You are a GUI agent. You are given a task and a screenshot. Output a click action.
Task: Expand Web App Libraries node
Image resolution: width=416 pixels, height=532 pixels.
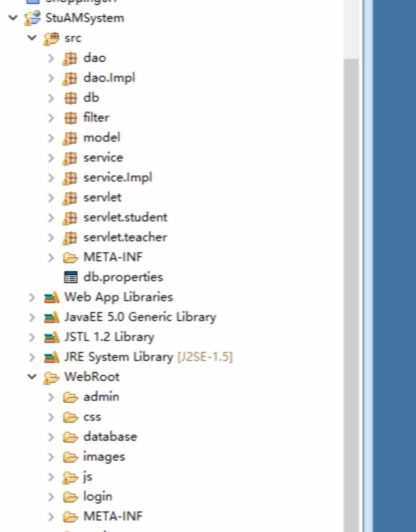[32, 298]
